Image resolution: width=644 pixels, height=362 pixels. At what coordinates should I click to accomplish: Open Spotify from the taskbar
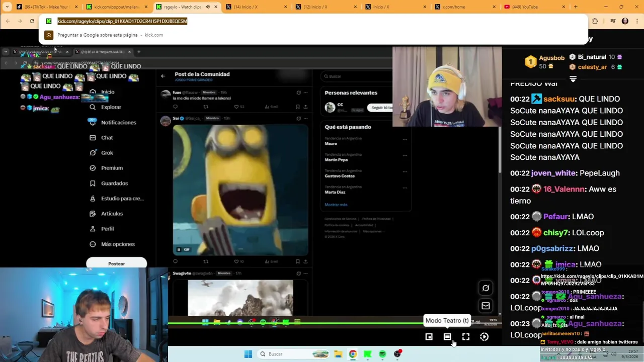click(382, 354)
